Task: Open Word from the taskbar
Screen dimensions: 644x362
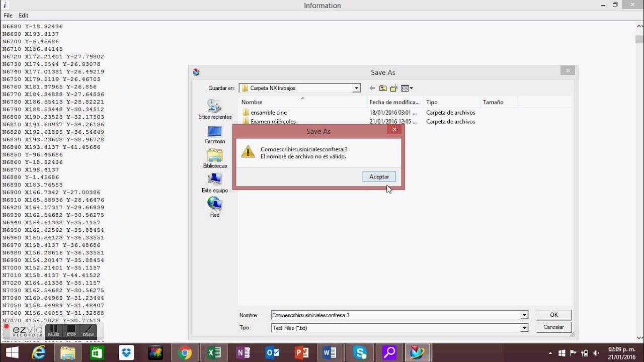Action: coord(331,353)
